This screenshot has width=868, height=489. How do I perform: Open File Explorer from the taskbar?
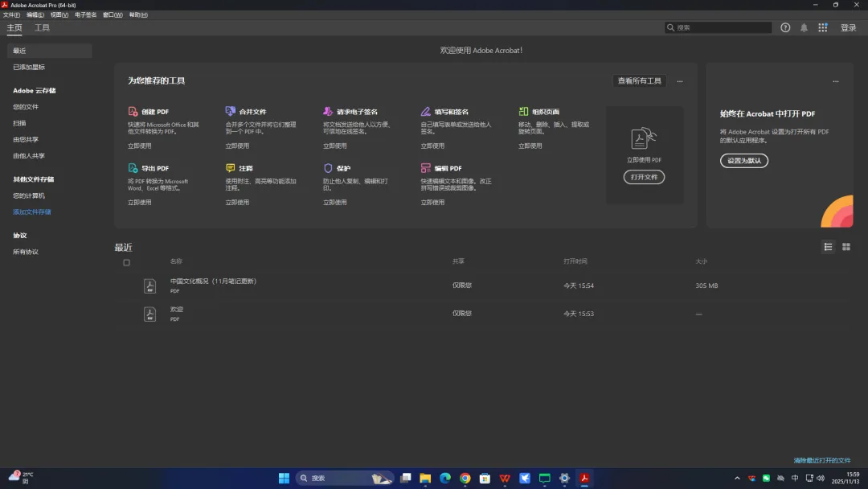coord(425,478)
